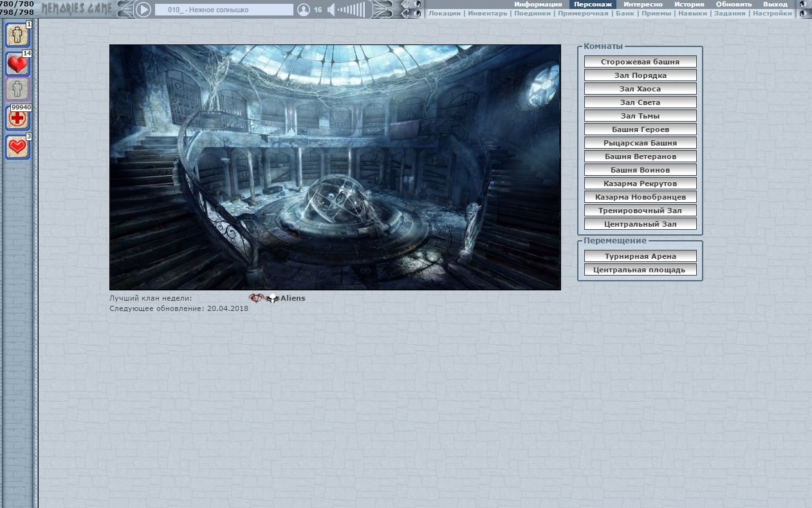This screenshot has width=812, height=508.
Task: Enter the Зал Хаоса room
Action: (x=640, y=89)
